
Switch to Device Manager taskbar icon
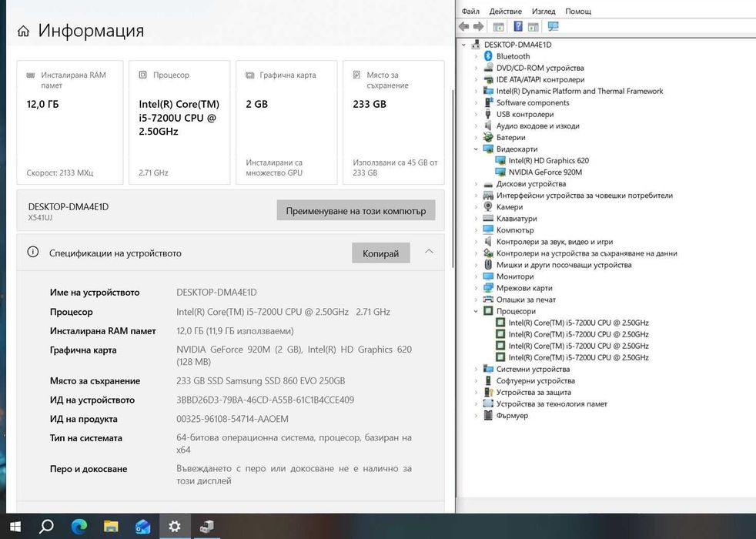[207, 527]
